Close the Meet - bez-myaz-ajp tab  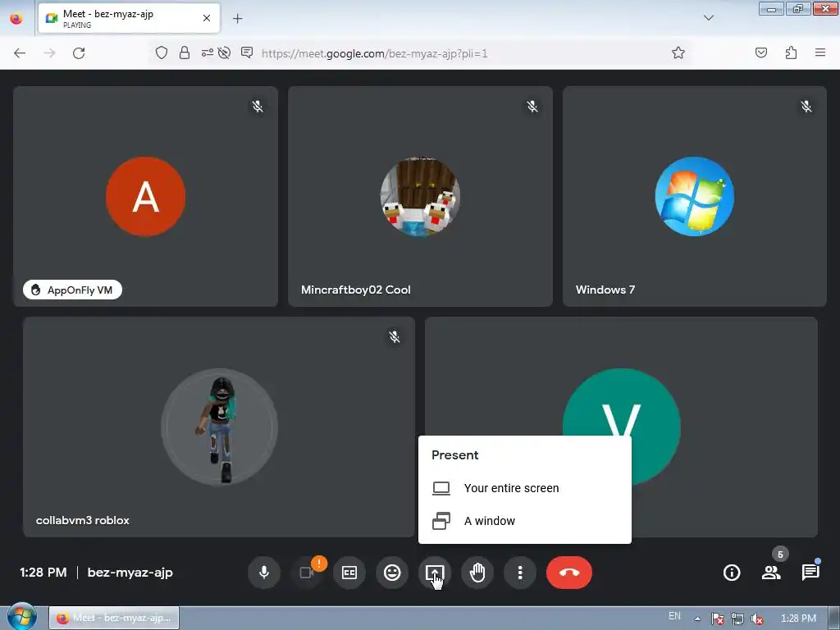207,18
